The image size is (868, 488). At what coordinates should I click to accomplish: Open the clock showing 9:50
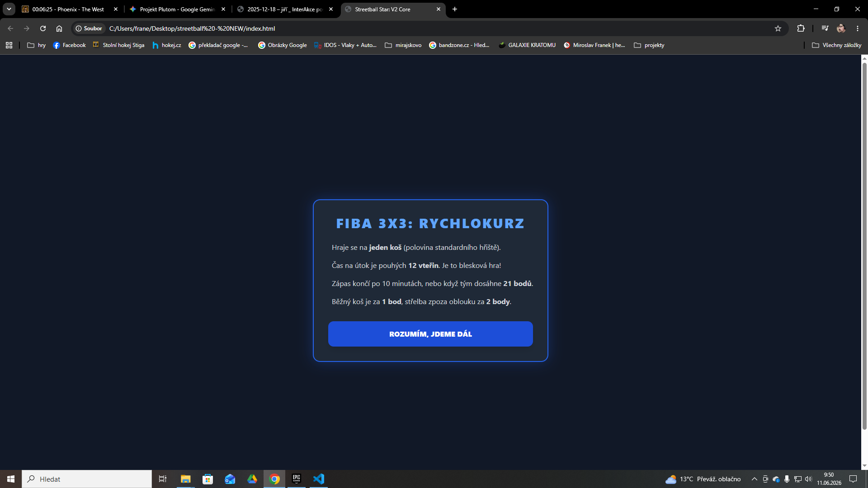[829, 479]
